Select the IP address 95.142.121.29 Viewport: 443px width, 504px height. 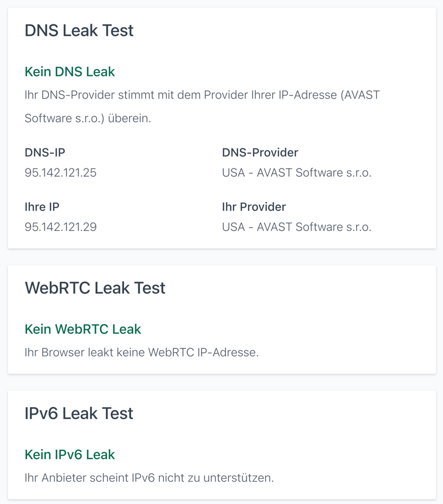pyautogui.click(x=60, y=227)
